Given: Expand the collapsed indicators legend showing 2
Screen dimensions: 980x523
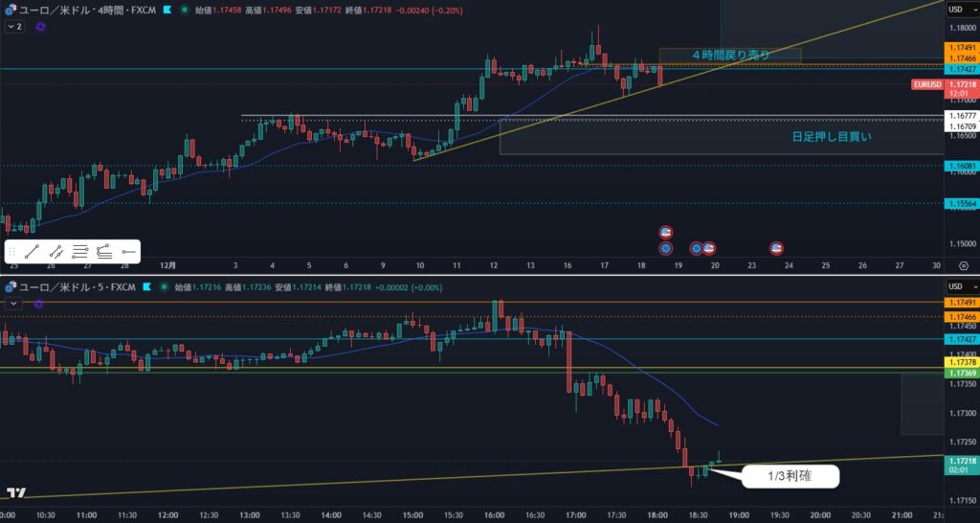Looking at the screenshot, I should [x=14, y=27].
